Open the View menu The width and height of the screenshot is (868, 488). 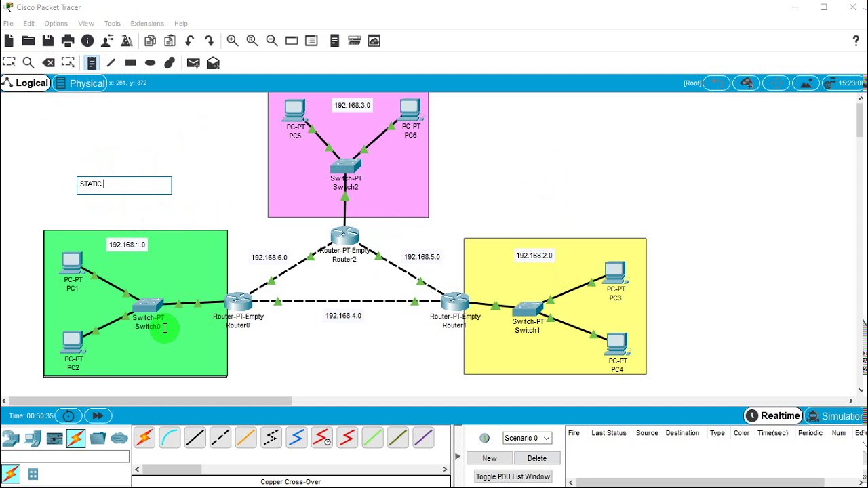coord(86,24)
